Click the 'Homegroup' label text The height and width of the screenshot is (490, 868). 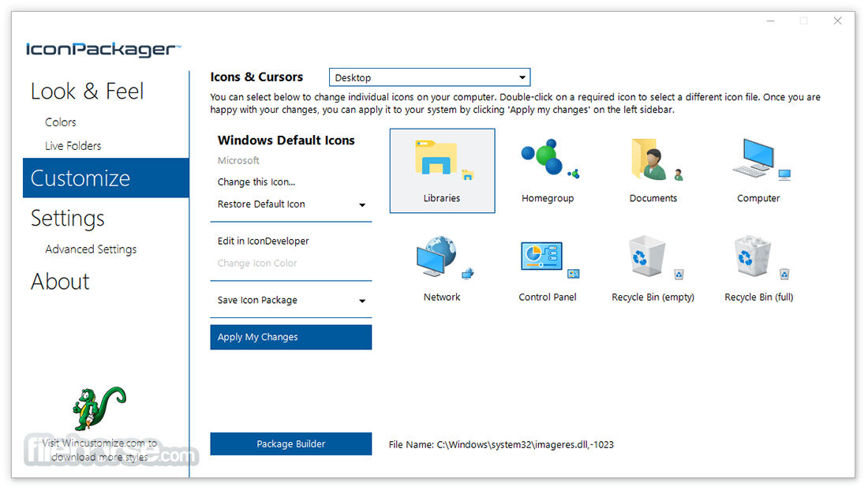(x=548, y=198)
